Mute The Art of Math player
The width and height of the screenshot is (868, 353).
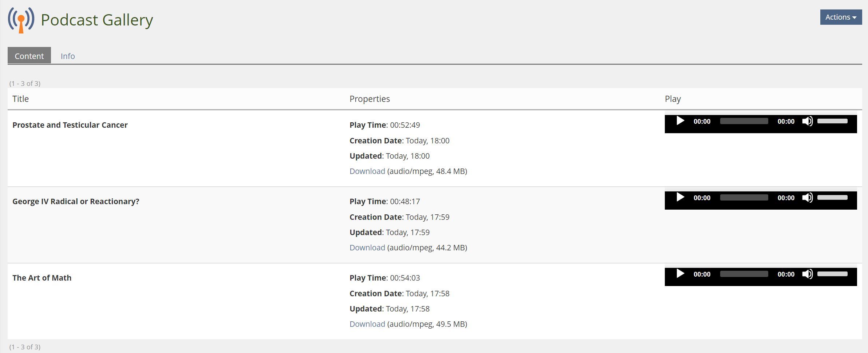coord(807,274)
